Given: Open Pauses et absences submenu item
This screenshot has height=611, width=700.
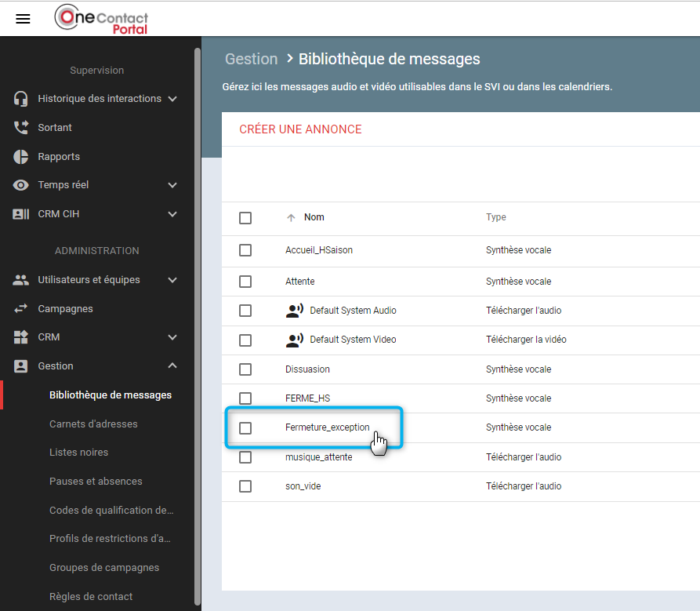Looking at the screenshot, I should 96,482.
